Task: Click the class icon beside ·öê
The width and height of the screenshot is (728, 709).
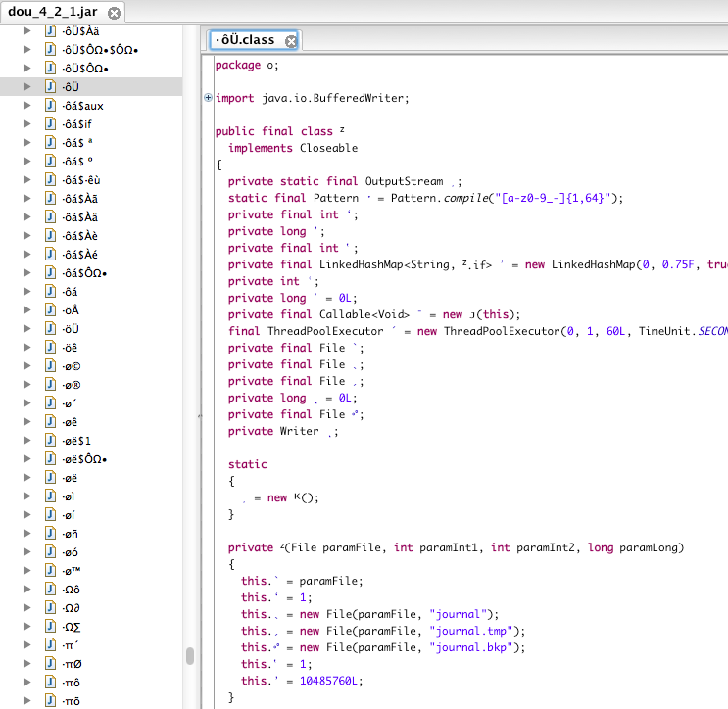Action: click(x=50, y=347)
